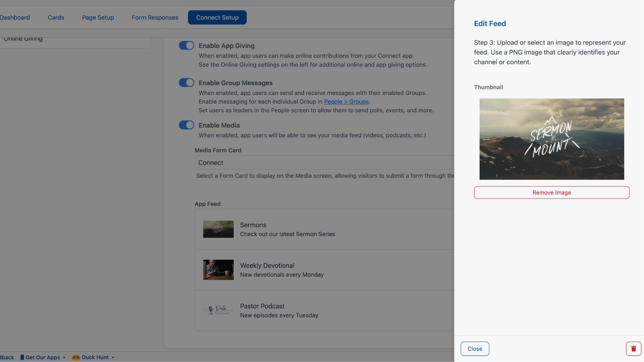Toggle Enable App Giving switch
Screen dimensions: 644x362
coord(186,45)
